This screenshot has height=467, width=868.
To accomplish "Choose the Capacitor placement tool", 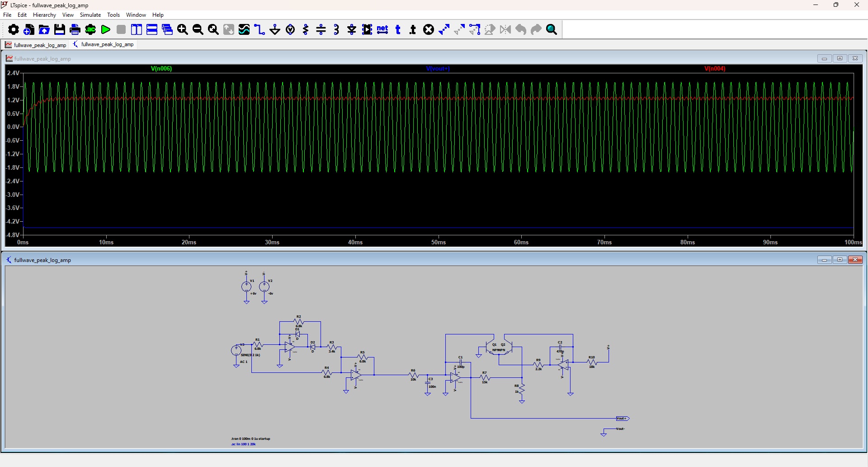I will pos(321,30).
